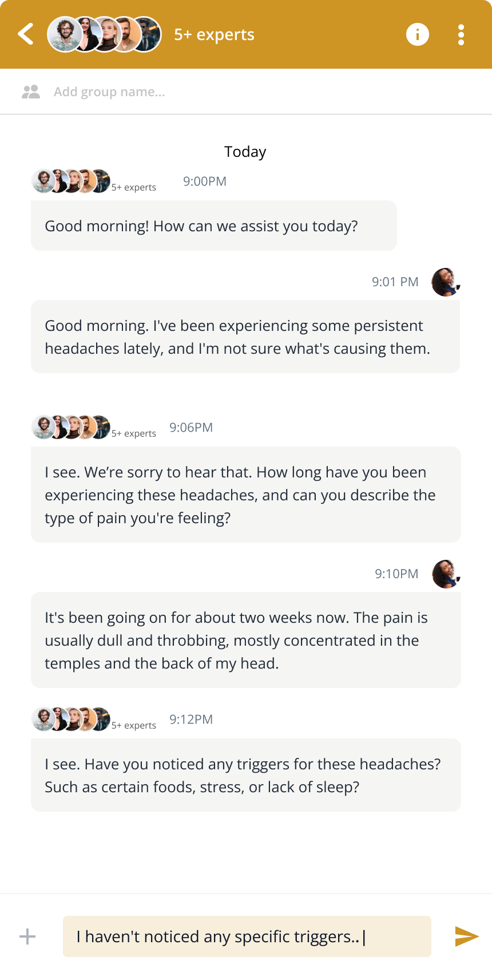Tap user avatar next to 9:01 PM
The image size is (492, 980).
pyautogui.click(x=446, y=282)
